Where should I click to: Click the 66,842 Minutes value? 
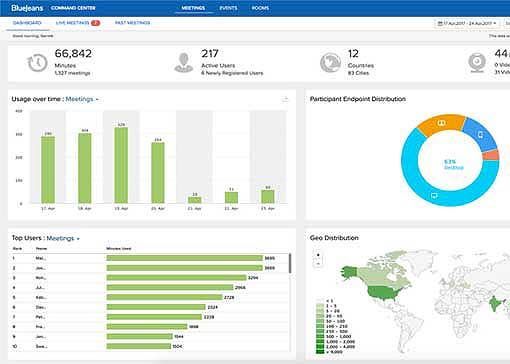73,53
